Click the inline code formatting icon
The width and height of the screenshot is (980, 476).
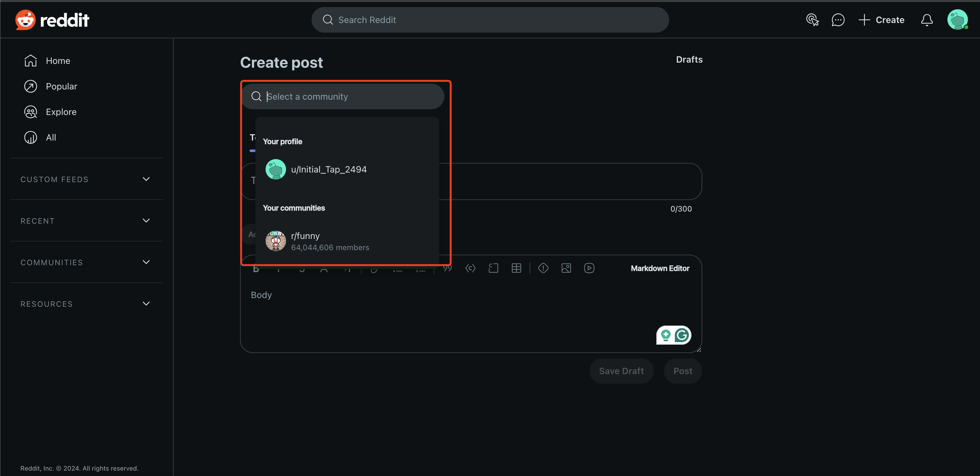(x=470, y=268)
